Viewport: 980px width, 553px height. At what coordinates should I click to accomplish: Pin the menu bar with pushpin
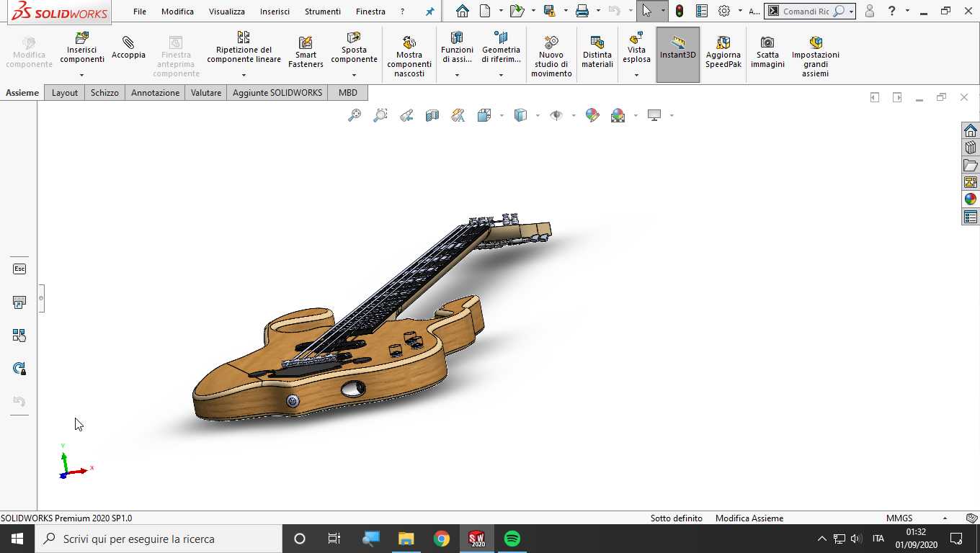pyautogui.click(x=430, y=12)
